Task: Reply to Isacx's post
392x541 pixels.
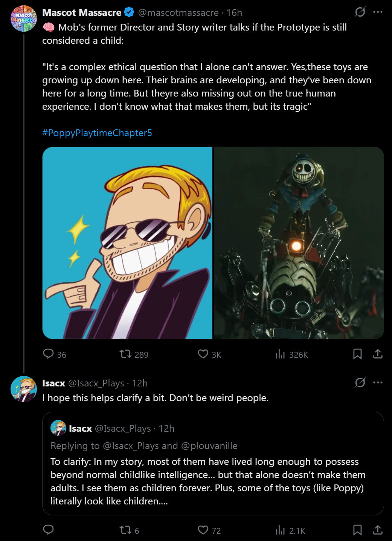Action: (49, 530)
